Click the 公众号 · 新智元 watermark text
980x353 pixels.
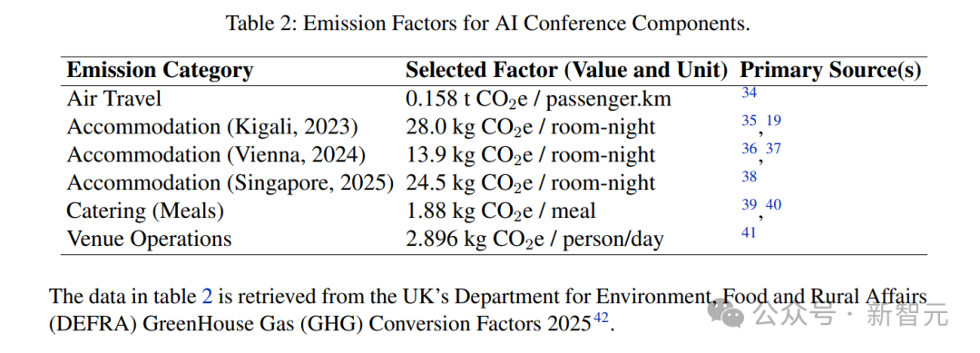click(x=851, y=314)
